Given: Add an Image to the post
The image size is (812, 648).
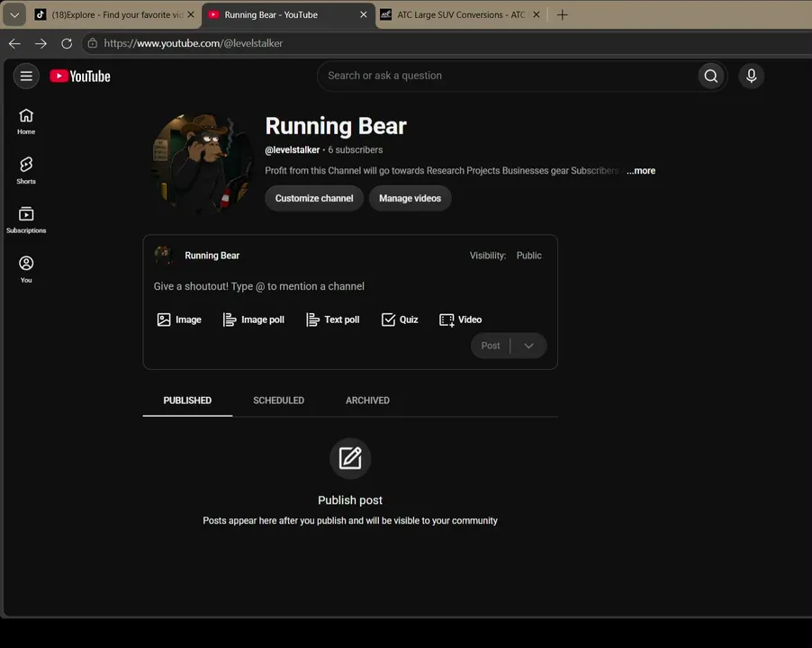Looking at the screenshot, I should (x=179, y=319).
